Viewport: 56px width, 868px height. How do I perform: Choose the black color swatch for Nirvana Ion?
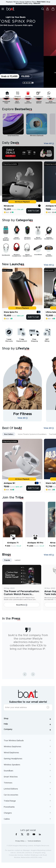[x=39, y=206]
